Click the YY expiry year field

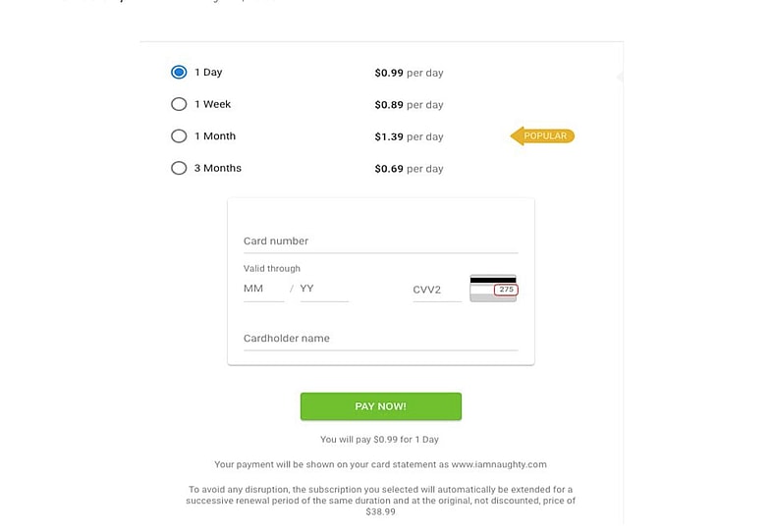323,290
